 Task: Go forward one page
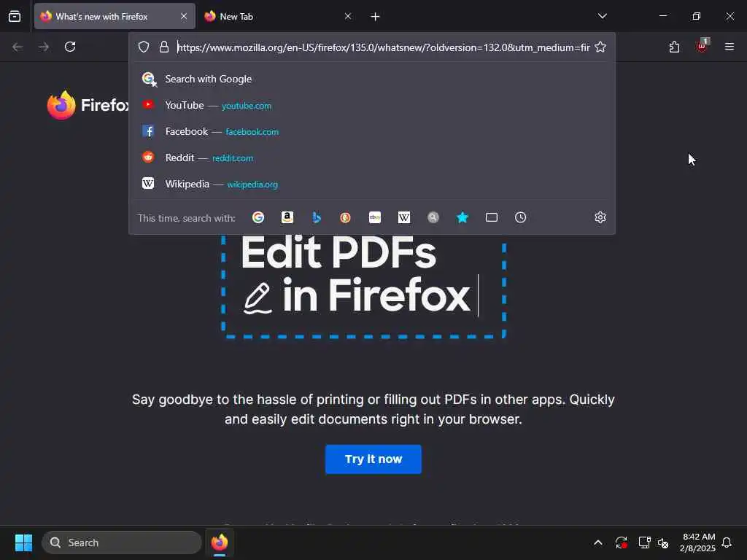point(44,47)
